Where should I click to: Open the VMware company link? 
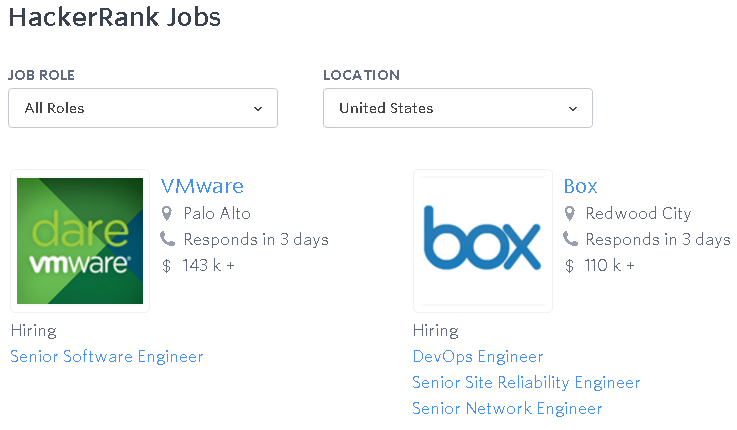pos(202,187)
